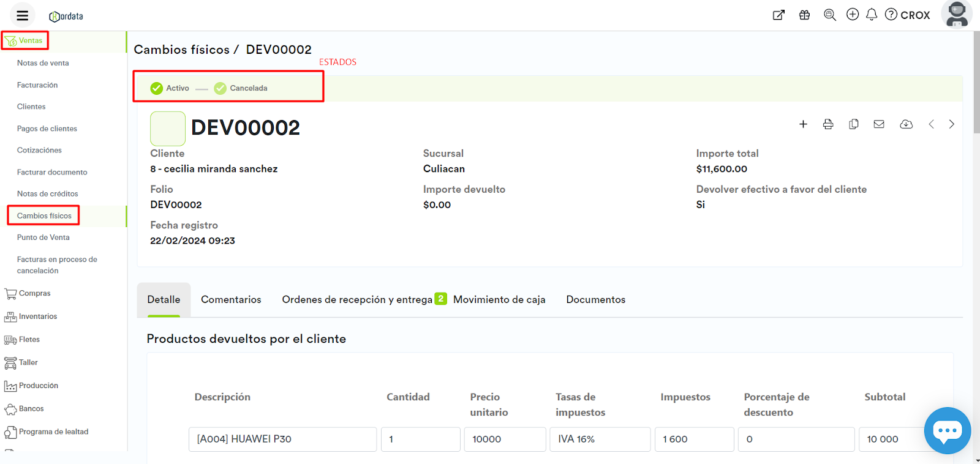Image resolution: width=980 pixels, height=464 pixels.
Task: Expand the Inventarios sidebar section
Action: coord(37,316)
